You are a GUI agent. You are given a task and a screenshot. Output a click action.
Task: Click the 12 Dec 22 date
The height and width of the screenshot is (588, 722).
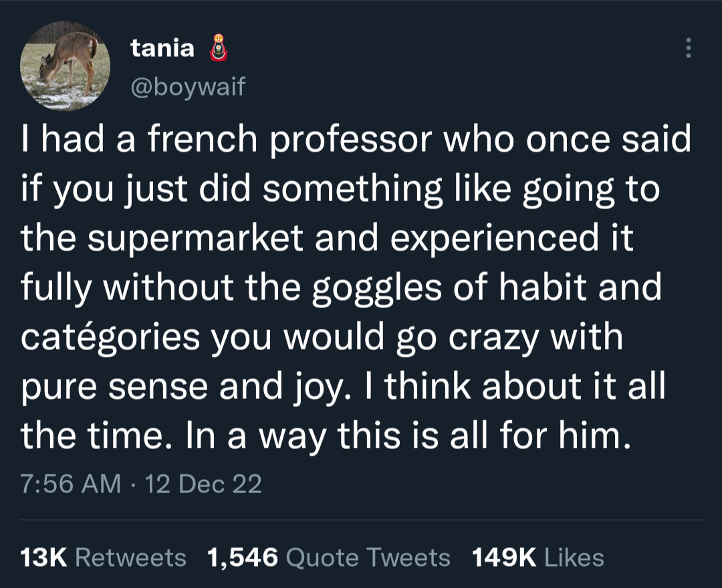(x=203, y=484)
